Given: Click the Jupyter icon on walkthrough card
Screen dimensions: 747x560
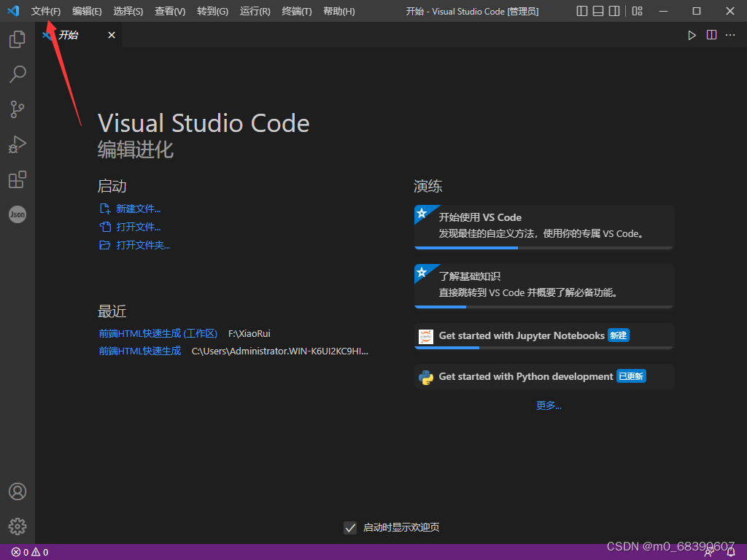Looking at the screenshot, I should 425,336.
